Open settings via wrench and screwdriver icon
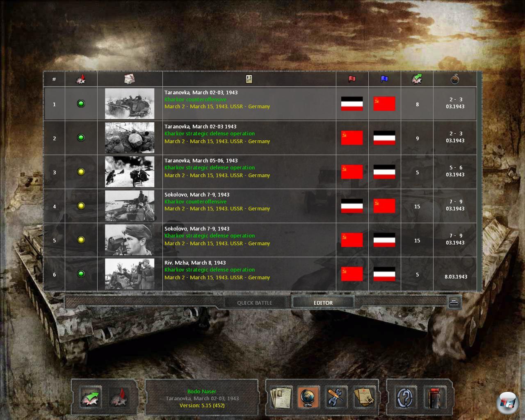Screen dimensions: 525x420 tap(336, 397)
